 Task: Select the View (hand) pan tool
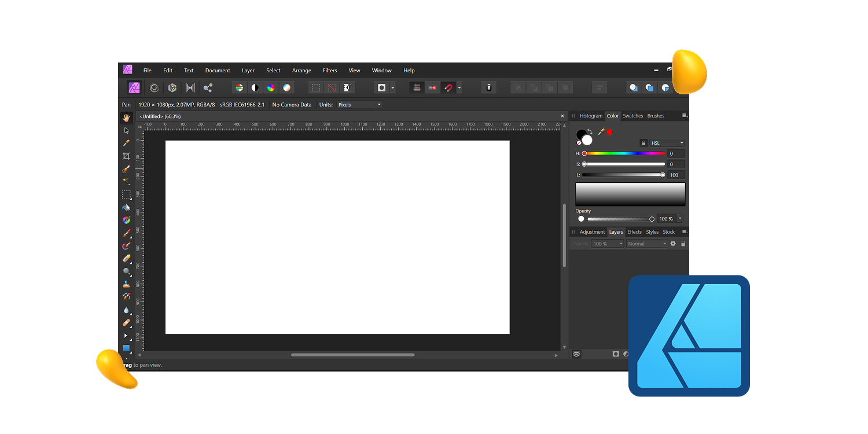[126, 117]
